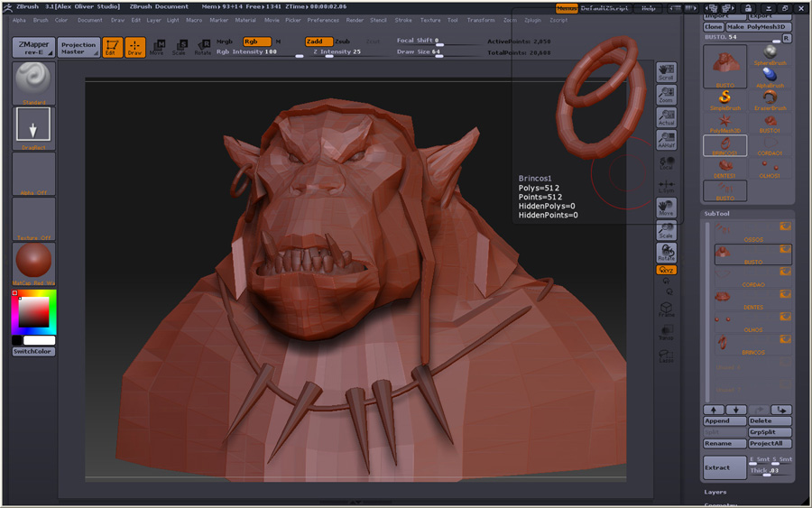The width and height of the screenshot is (812, 508).
Task: Open the Preferences menu
Action: click(x=323, y=20)
